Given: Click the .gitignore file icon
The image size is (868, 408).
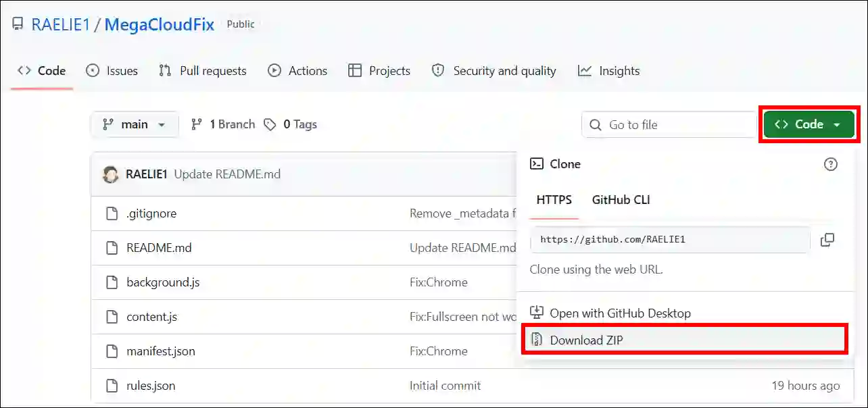Looking at the screenshot, I should point(112,212).
